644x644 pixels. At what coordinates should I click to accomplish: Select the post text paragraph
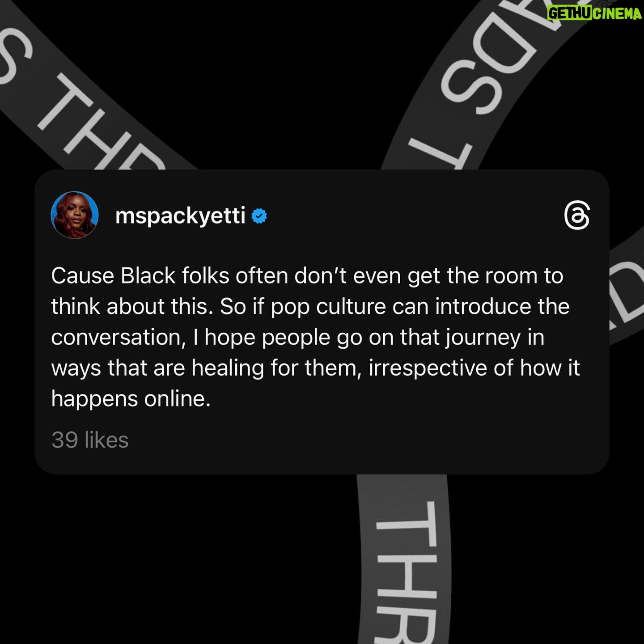(316, 337)
